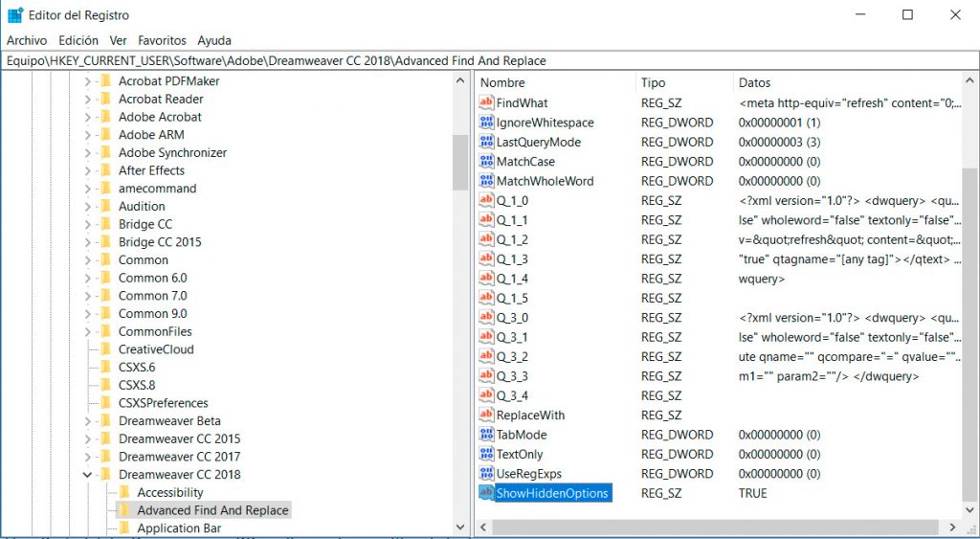Expand the Bridge CC key
Image resolution: width=980 pixels, height=539 pixels.
click(x=87, y=224)
